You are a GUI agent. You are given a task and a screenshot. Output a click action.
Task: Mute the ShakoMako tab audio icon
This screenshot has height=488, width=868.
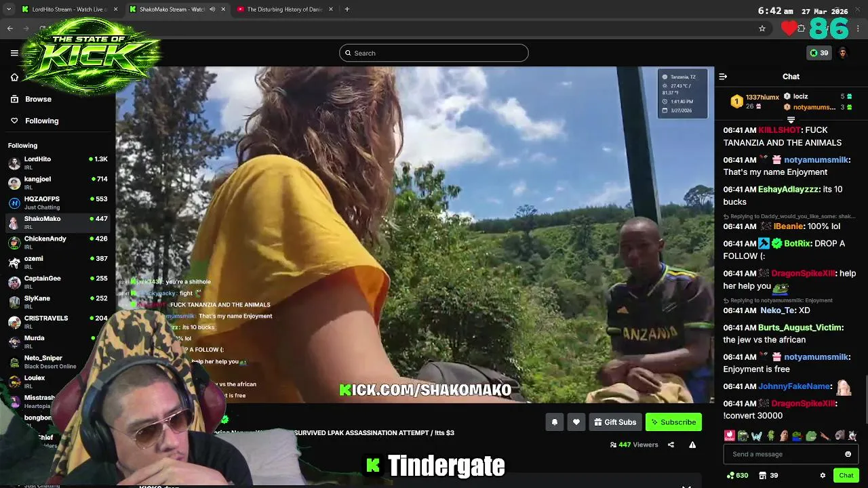tap(212, 9)
